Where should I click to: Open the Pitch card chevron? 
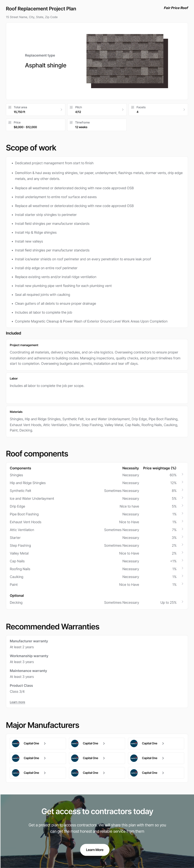(x=123, y=110)
